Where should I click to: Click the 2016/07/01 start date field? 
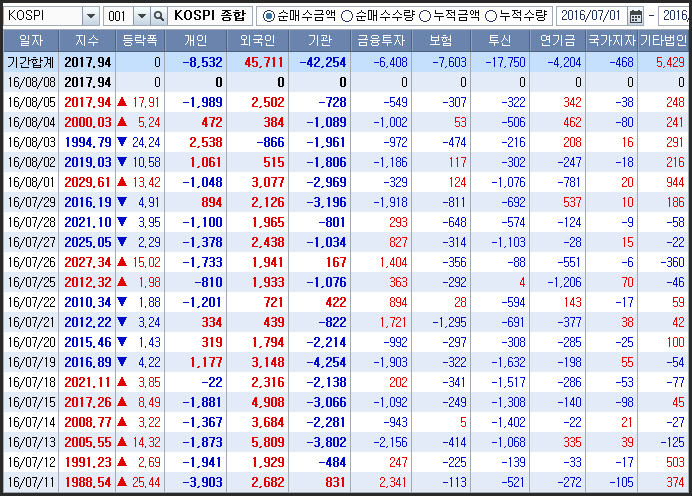(x=591, y=16)
